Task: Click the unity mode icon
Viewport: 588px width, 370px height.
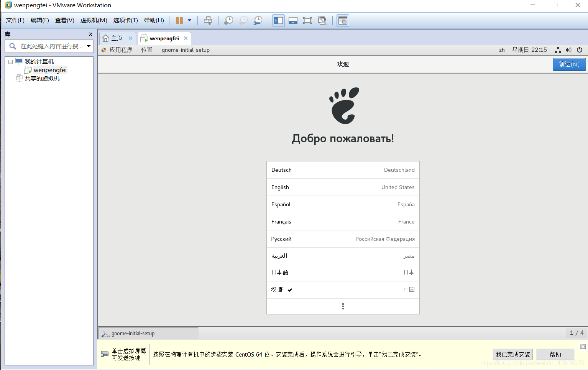Action: coord(322,20)
